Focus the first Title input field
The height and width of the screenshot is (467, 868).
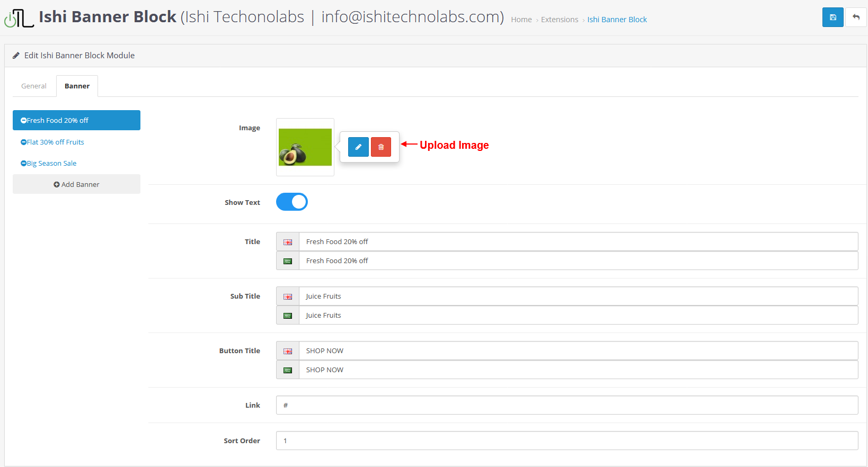579,241
